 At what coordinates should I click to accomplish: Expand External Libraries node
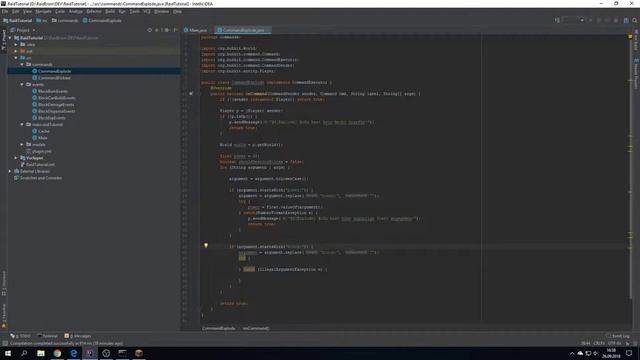pos(10,171)
